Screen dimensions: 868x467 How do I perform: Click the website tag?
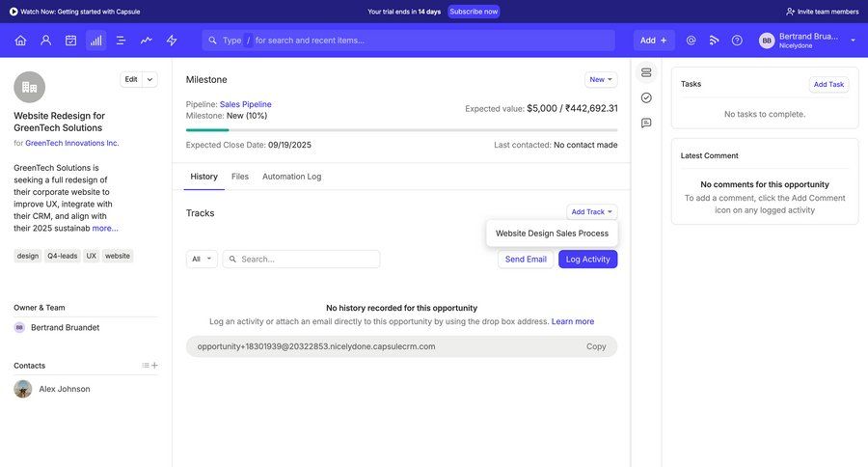tap(118, 256)
